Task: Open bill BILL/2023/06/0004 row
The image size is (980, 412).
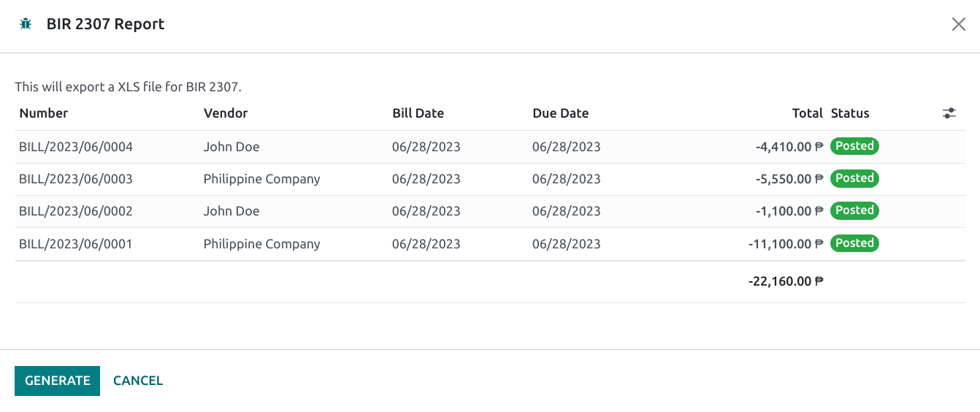Action: coord(76,147)
